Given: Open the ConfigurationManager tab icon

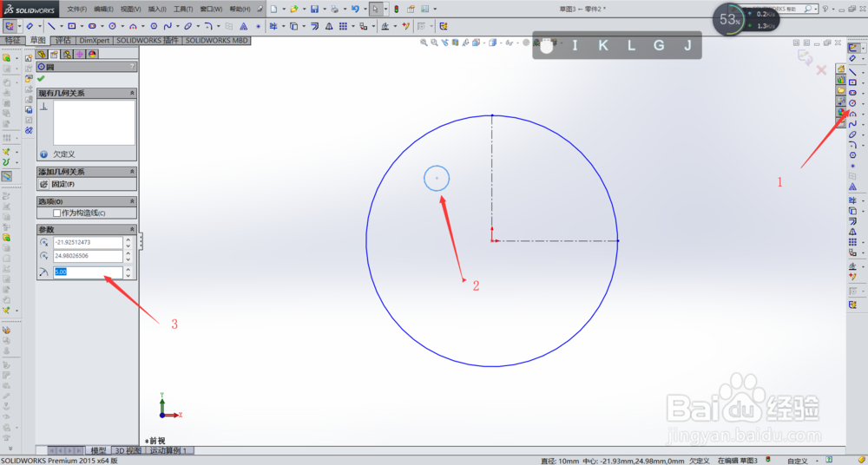Looking at the screenshot, I should point(67,55).
